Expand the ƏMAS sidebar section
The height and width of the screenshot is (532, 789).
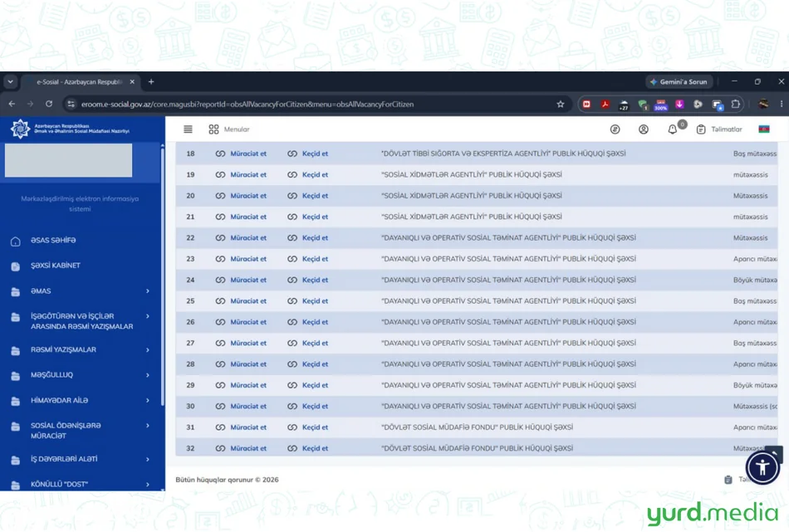[x=81, y=291]
